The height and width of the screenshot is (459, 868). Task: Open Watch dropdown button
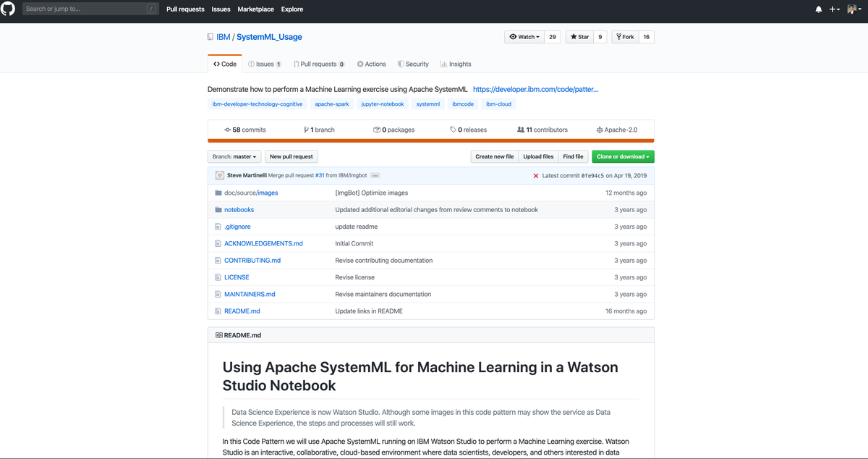pyautogui.click(x=524, y=37)
